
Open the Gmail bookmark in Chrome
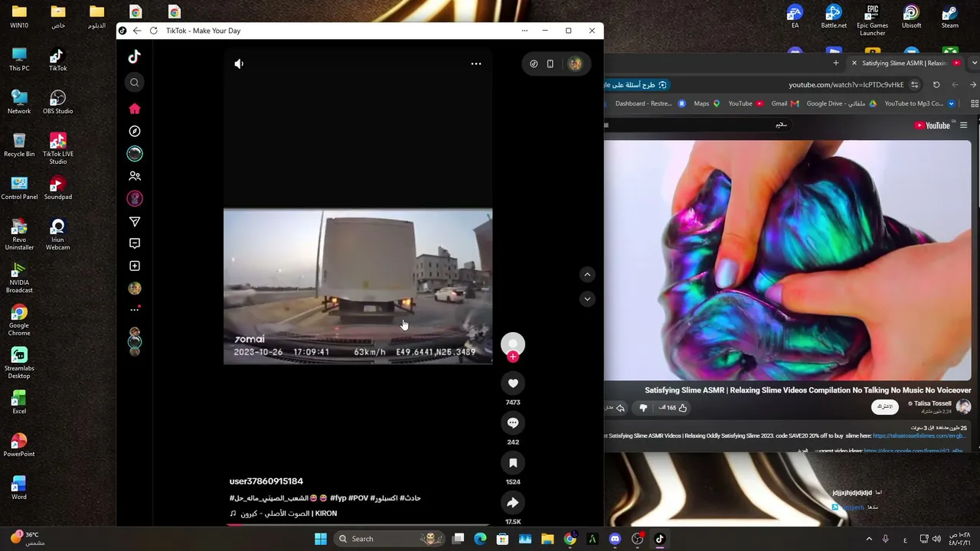point(785,103)
